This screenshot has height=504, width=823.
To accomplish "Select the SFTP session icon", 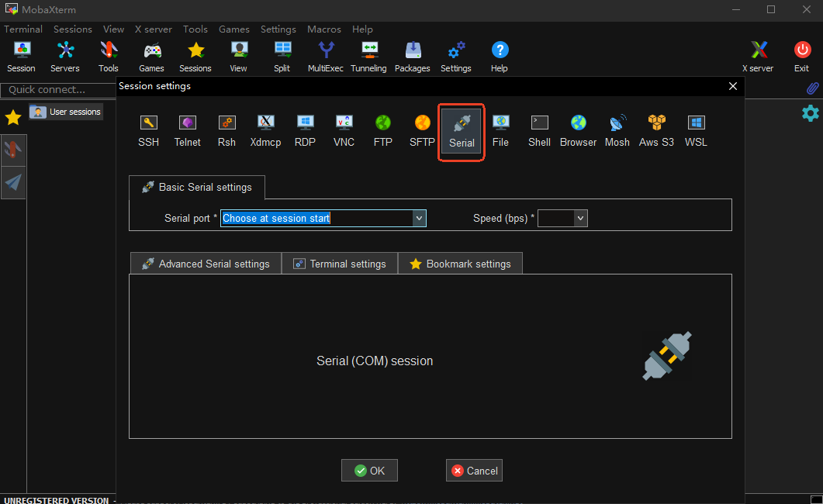I will [x=422, y=129].
